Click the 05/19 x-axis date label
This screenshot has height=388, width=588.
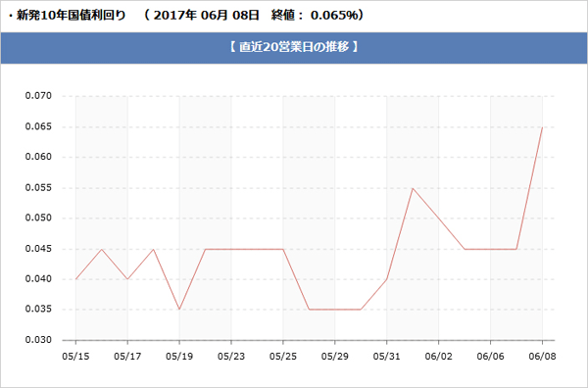[x=179, y=356]
